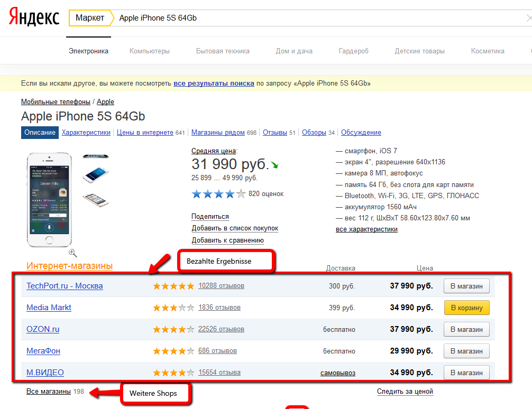
Task: Click the yellow В корзину button
Action: coord(466,308)
